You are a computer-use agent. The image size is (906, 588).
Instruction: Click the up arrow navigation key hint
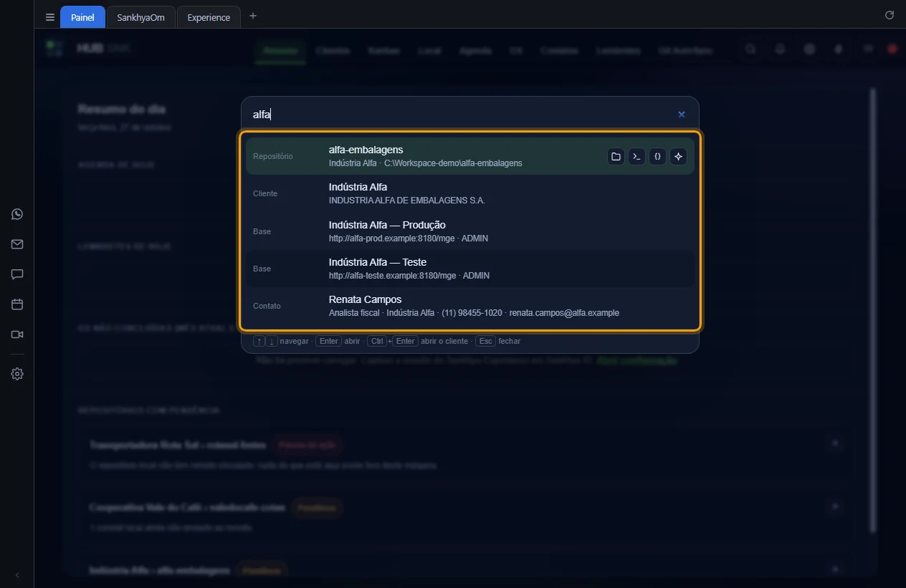[259, 342]
